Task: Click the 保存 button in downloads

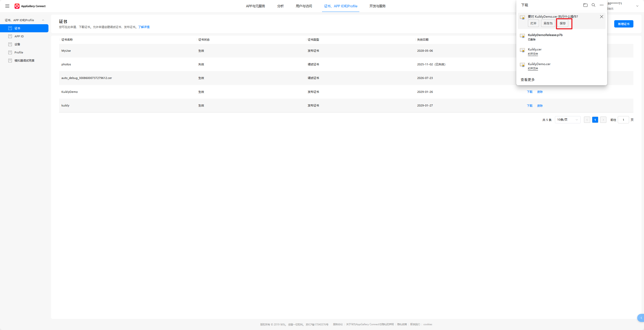Action: point(562,23)
